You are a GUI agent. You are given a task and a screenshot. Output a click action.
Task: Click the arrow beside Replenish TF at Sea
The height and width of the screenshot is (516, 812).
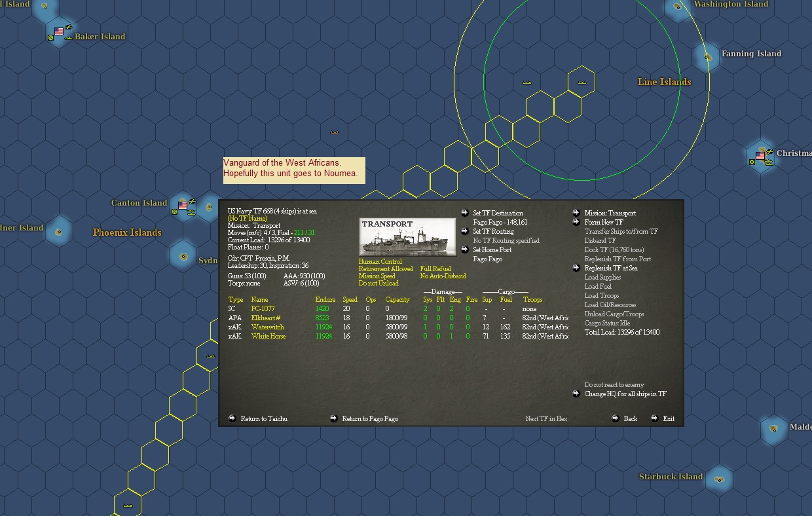[576, 268]
